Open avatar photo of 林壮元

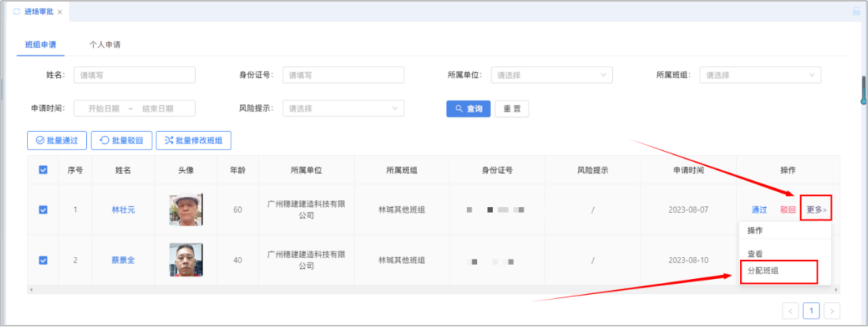click(x=186, y=209)
